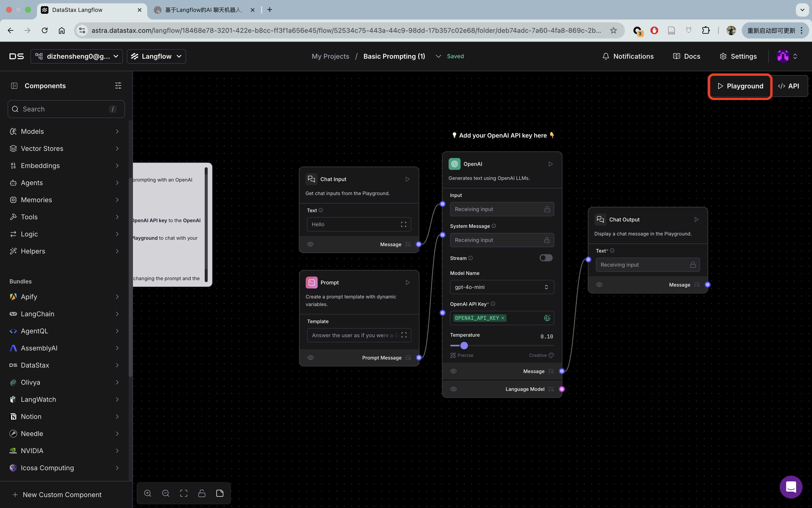The width and height of the screenshot is (812, 508).
Task: Click the add note icon in canvas toolbar
Action: [220, 493]
